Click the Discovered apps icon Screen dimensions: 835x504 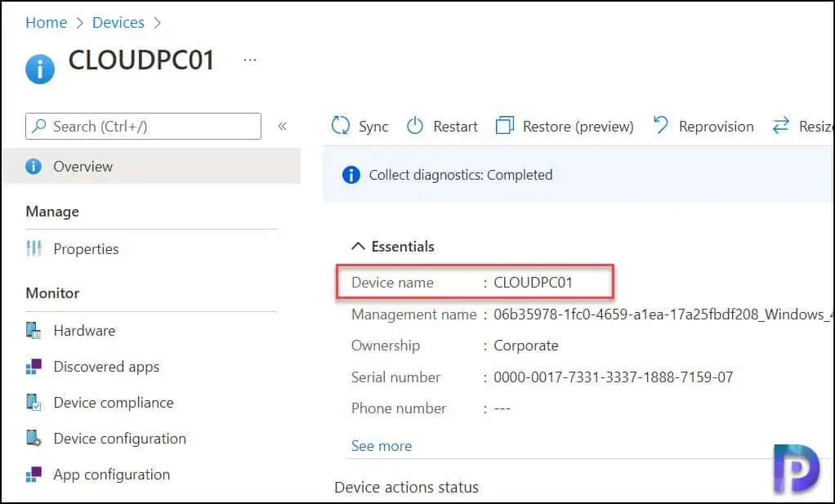point(33,367)
